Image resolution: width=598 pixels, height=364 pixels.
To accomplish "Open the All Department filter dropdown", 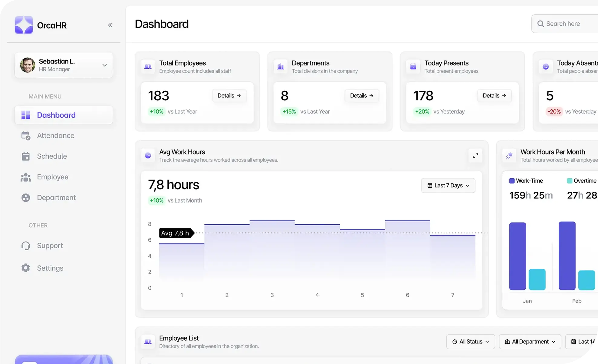I will click(x=530, y=342).
